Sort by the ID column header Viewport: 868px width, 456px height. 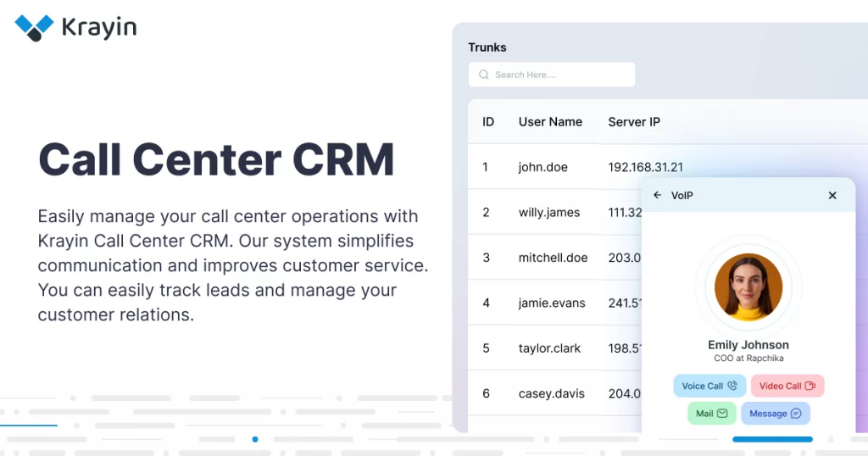(x=488, y=122)
